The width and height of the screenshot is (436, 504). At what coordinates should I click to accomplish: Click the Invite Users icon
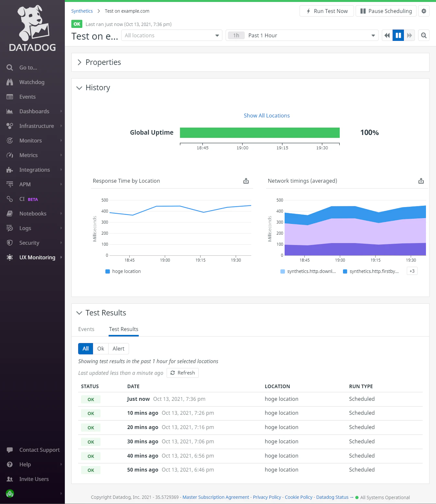click(x=10, y=479)
